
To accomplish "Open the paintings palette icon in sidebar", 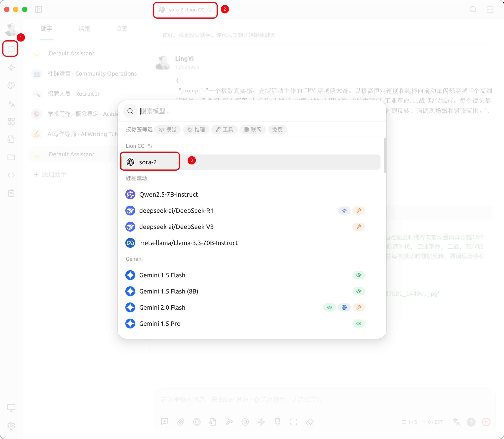I will pos(11,85).
